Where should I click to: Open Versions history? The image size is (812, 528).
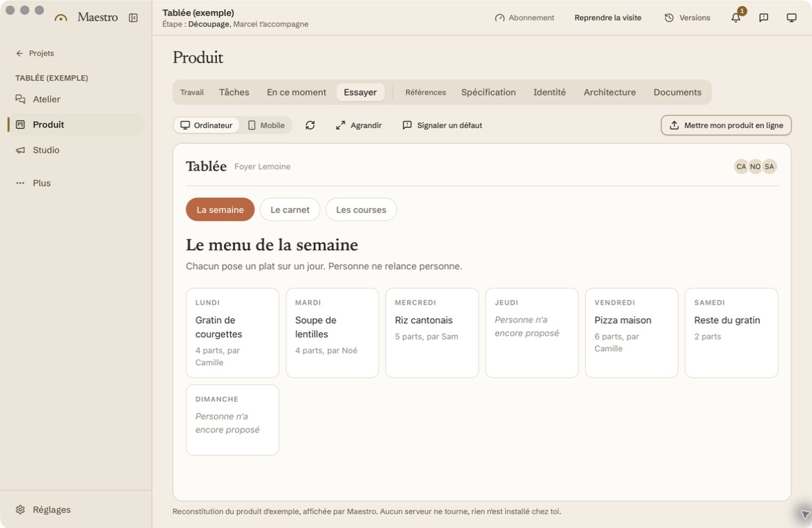coord(688,18)
